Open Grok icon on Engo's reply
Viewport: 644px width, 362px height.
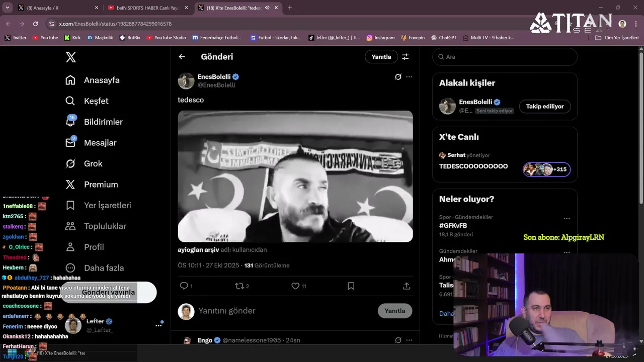click(398, 340)
